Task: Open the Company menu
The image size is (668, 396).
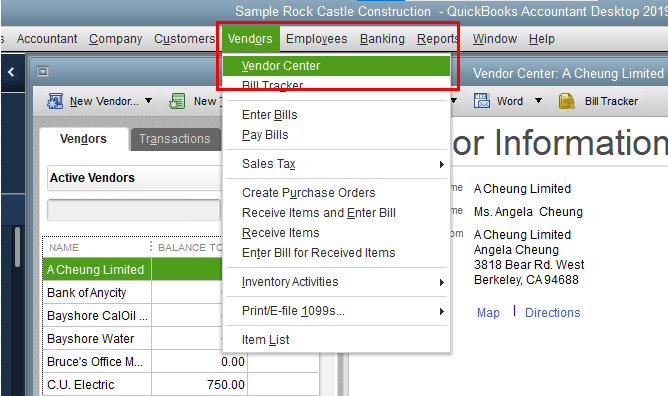Action: coord(115,39)
